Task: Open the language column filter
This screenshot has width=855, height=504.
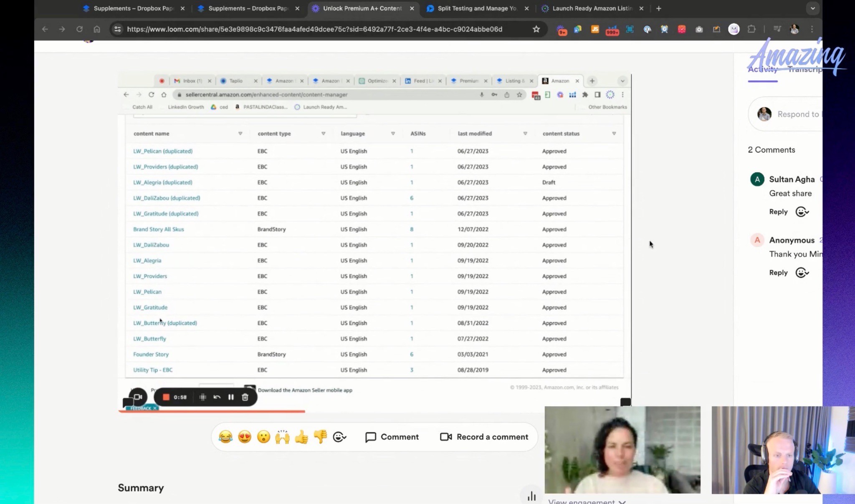Action: point(393,134)
